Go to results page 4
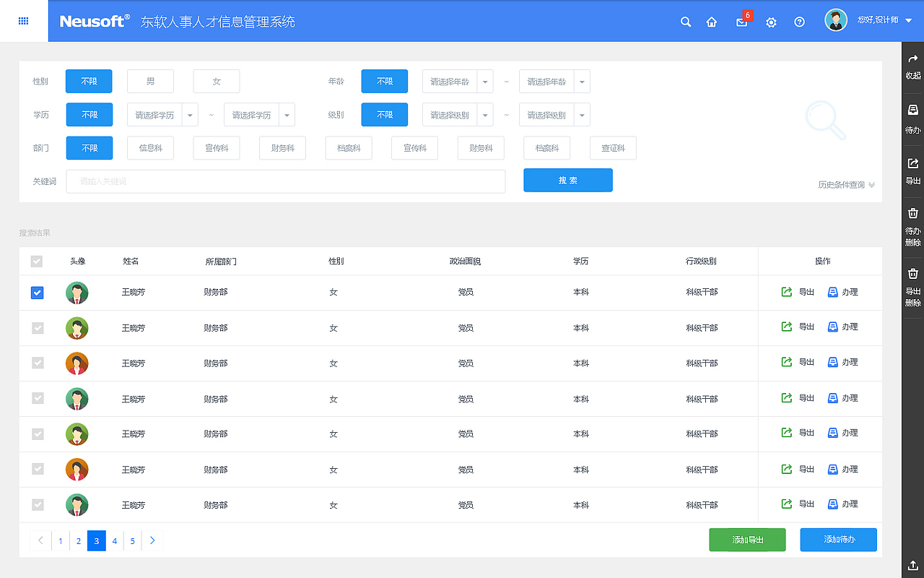 pos(114,540)
